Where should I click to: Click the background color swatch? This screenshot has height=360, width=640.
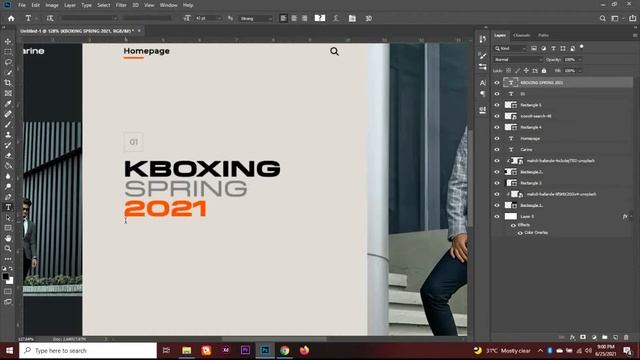tap(10, 281)
